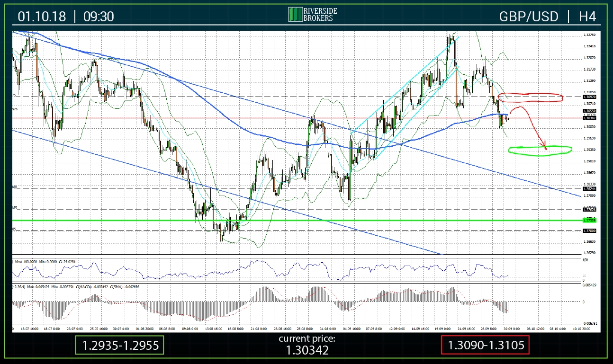Click the 1.30970 price level tag
This screenshot has width=613, height=364.
pyautogui.click(x=589, y=97)
